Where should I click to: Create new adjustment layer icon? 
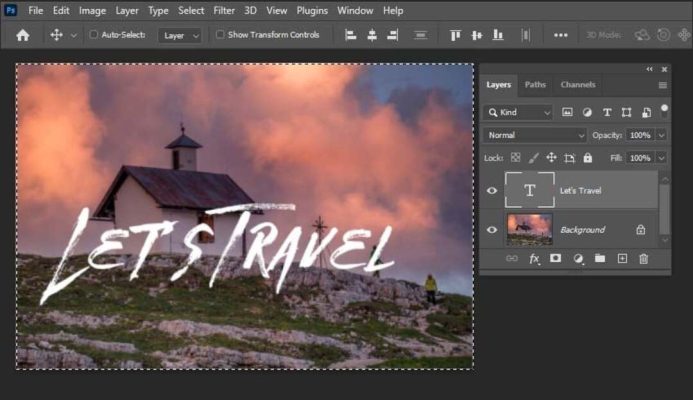pos(577,258)
